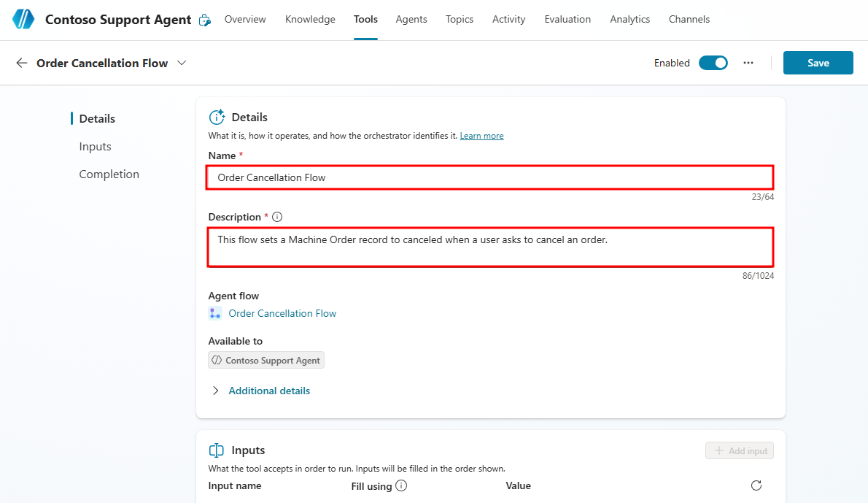Switch to the Knowledge tab
The width and height of the screenshot is (868, 503).
(x=310, y=20)
